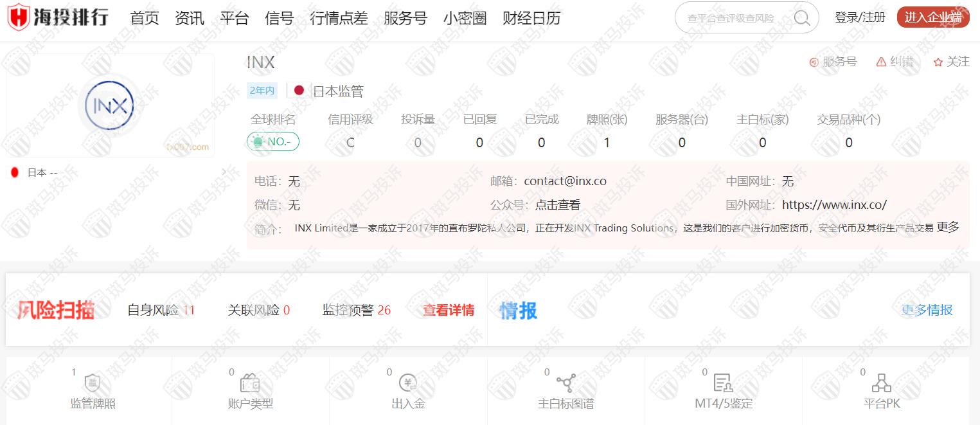The height and width of the screenshot is (425, 980).
Task: Click the 关注 star to follow INX
Action: [938, 62]
